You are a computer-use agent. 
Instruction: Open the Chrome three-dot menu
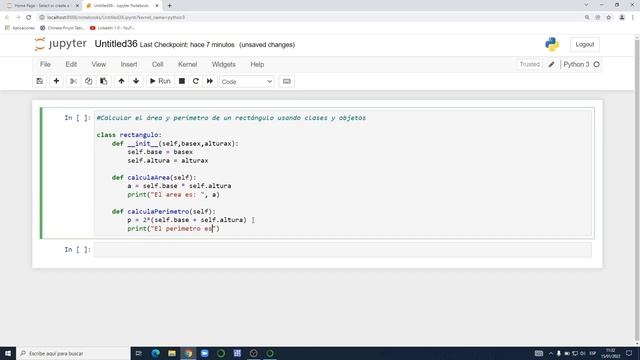633,18
